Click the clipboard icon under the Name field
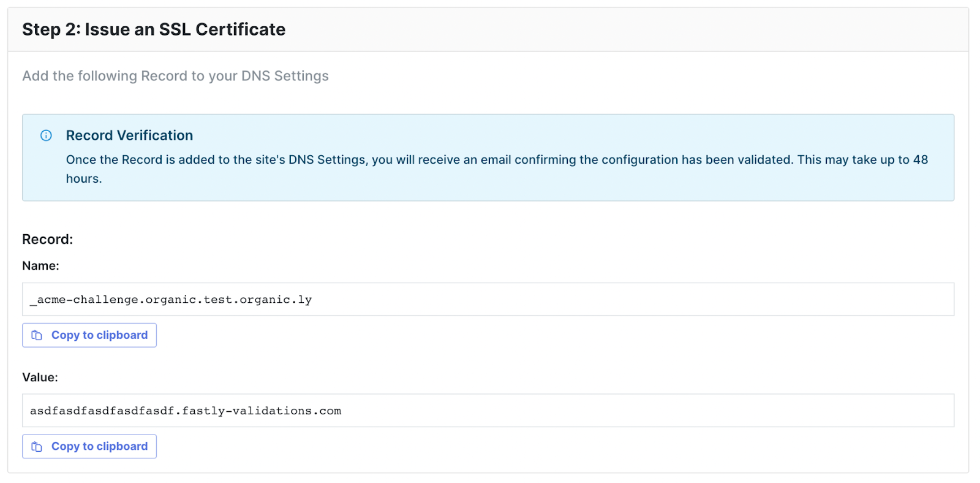Viewport: 980px width, 483px height. (x=37, y=335)
